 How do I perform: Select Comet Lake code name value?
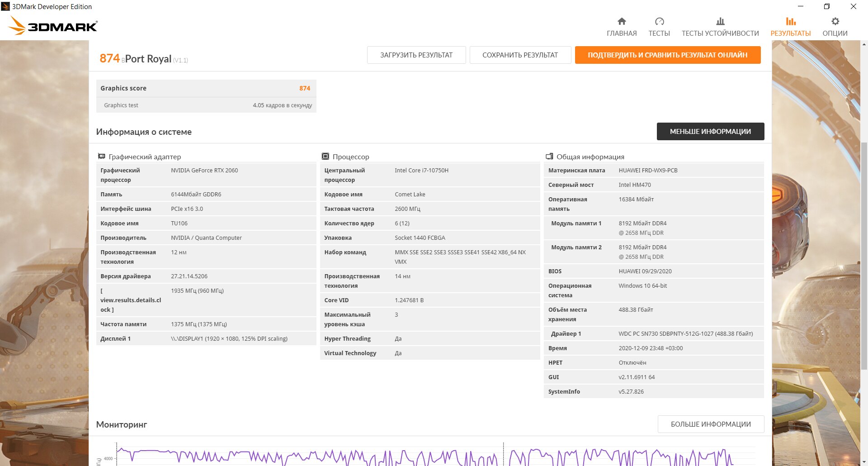(x=410, y=195)
